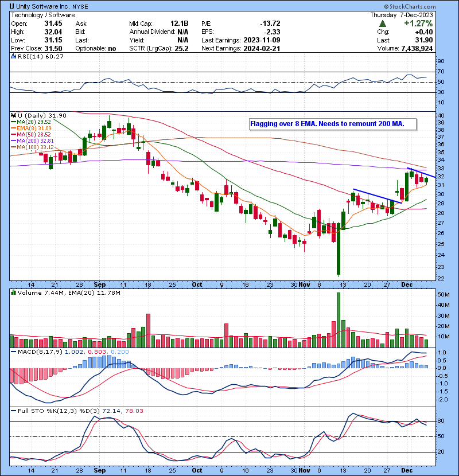Click the P/E value -13.72
The height and width of the screenshot is (476, 459).
(x=270, y=24)
